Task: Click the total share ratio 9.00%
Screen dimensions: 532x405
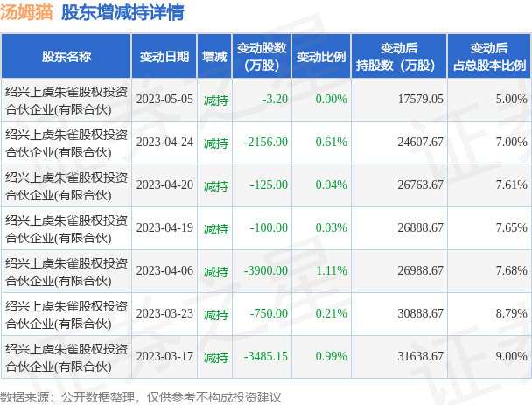Action: (x=511, y=357)
